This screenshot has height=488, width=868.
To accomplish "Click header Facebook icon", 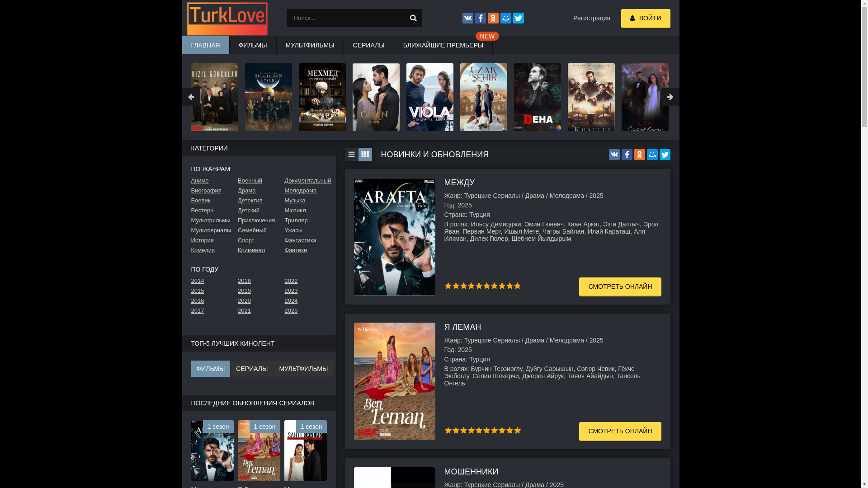I will pyautogui.click(x=480, y=18).
